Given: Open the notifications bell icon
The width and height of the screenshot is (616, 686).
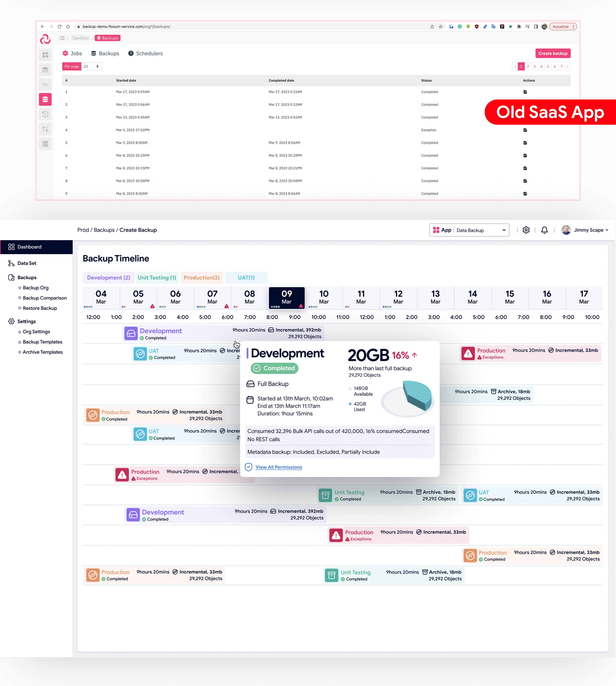Looking at the screenshot, I should [544, 230].
